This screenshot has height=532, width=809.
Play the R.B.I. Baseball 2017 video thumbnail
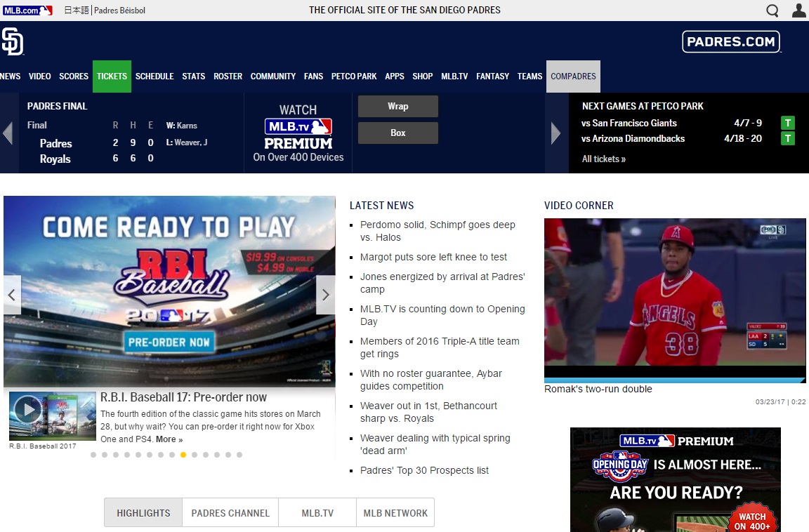click(x=52, y=416)
